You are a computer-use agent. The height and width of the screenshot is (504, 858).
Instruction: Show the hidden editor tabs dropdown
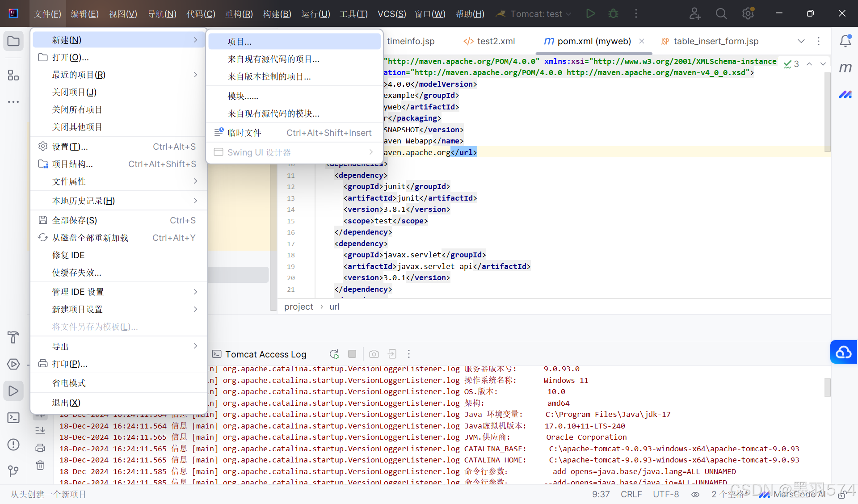click(801, 41)
